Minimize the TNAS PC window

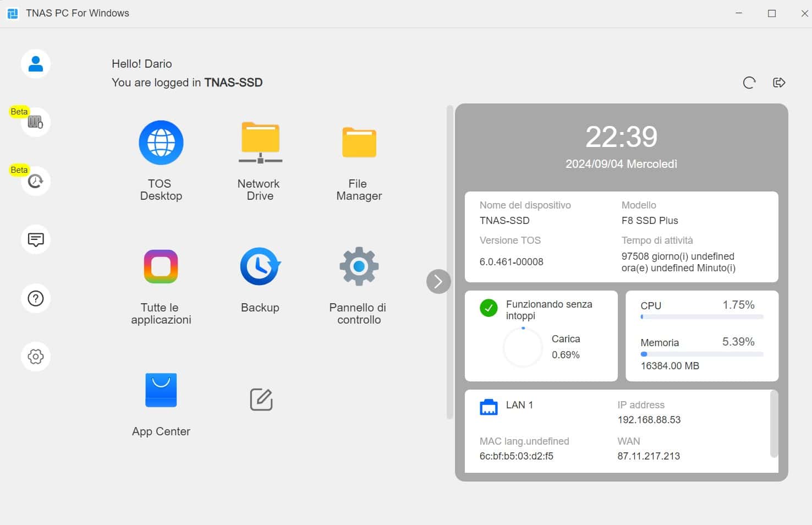coord(739,13)
